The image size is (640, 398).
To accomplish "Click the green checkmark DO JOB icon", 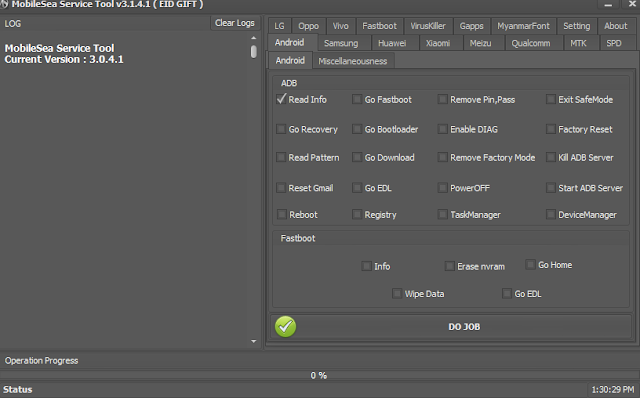I will click(x=285, y=327).
